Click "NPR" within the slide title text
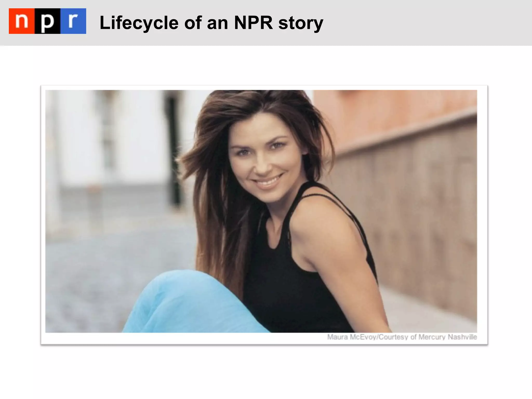Image resolution: width=532 pixels, height=399 pixels. click(x=253, y=23)
